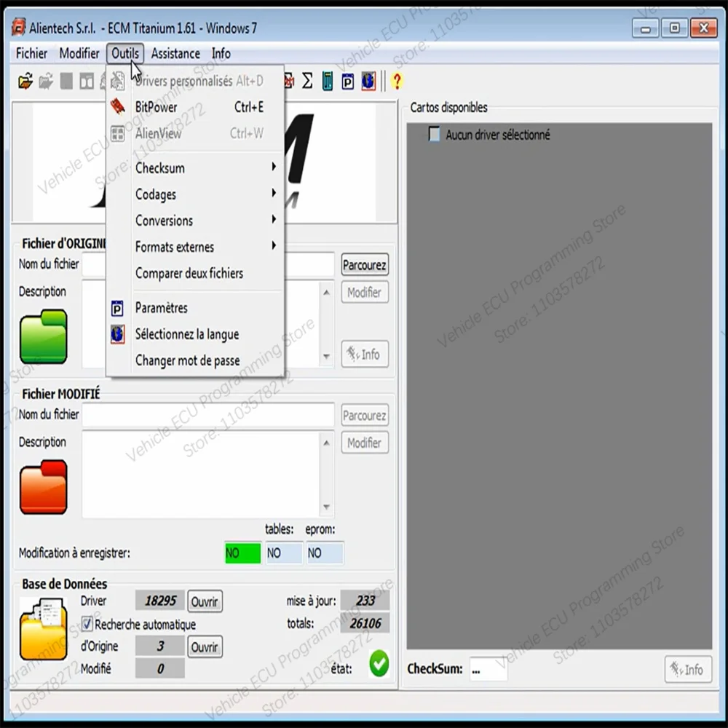Click original Description scrollbar down arrow
Image resolution: width=728 pixels, height=728 pixels.
tap(326, 357)
